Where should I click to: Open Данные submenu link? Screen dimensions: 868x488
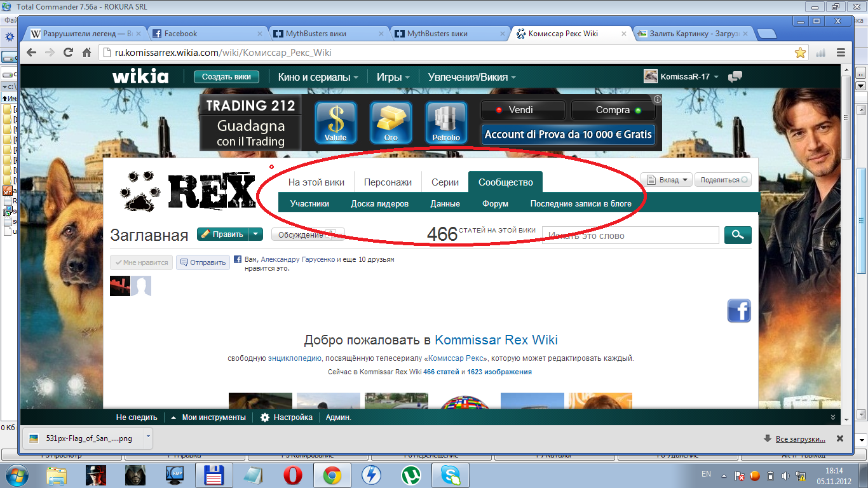445,204
